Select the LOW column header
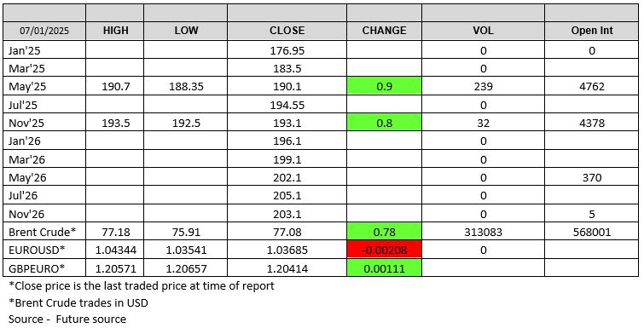 (186, 31)
